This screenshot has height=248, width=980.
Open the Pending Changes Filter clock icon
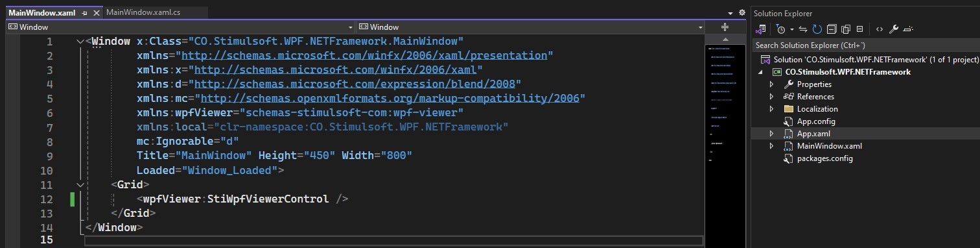780,29
